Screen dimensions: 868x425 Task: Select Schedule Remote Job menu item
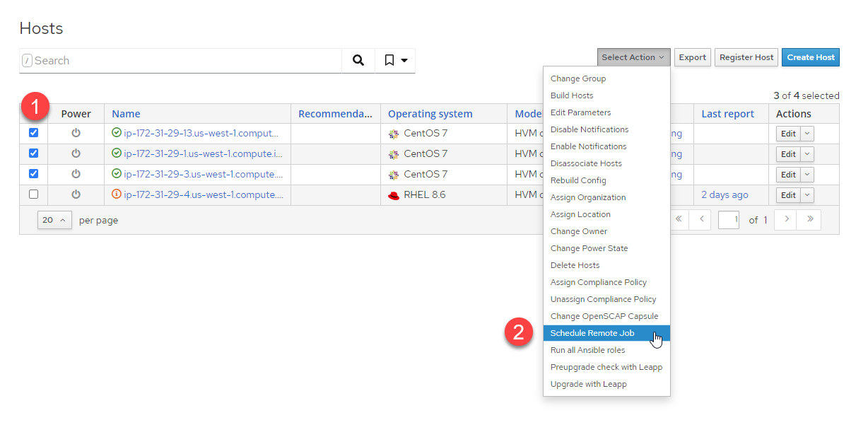592,333
